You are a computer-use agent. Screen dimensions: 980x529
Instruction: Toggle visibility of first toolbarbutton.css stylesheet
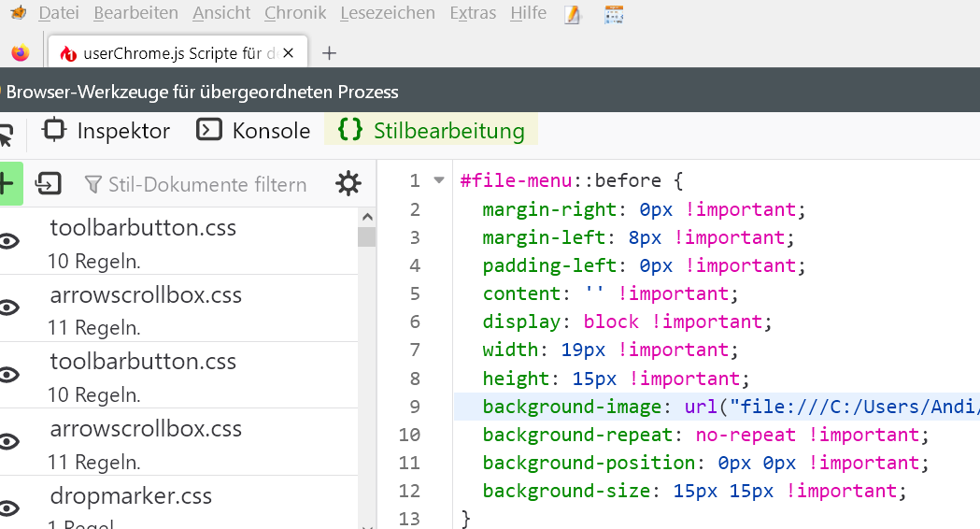[x=9, y=241]
